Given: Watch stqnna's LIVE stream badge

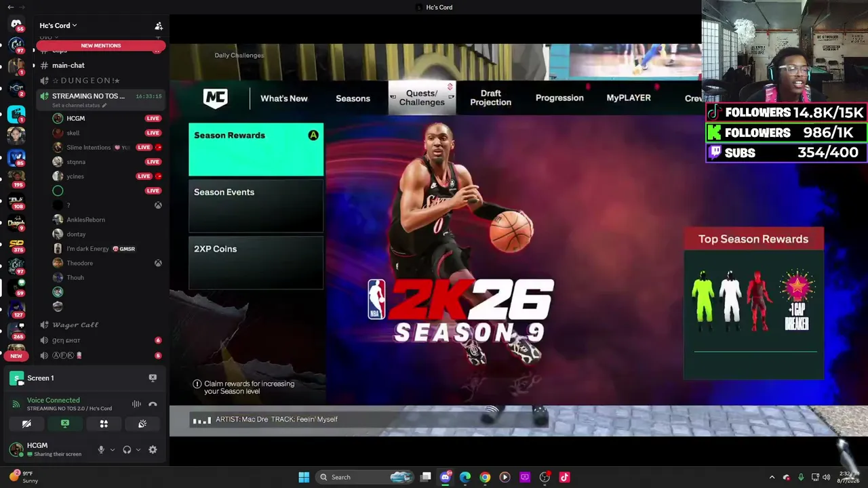Looking at the screenshot, I should pyautogui.click(x=153, y=162).
